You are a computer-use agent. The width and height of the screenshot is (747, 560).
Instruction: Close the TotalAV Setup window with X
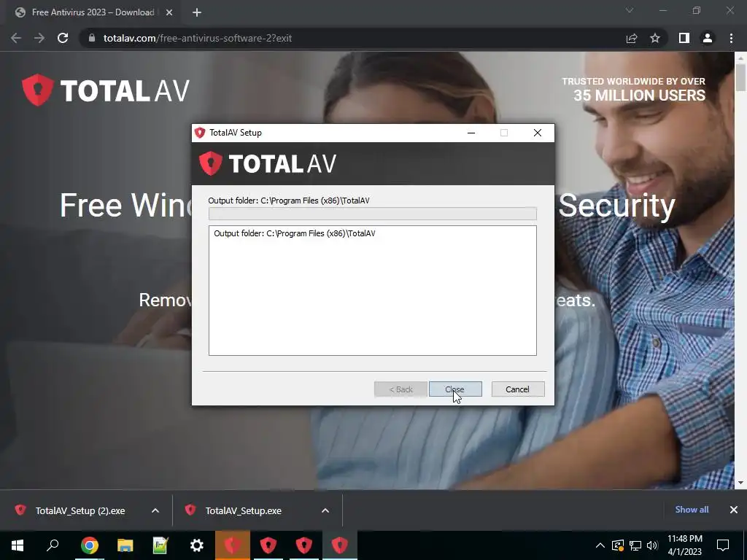(x=538, y=133)
